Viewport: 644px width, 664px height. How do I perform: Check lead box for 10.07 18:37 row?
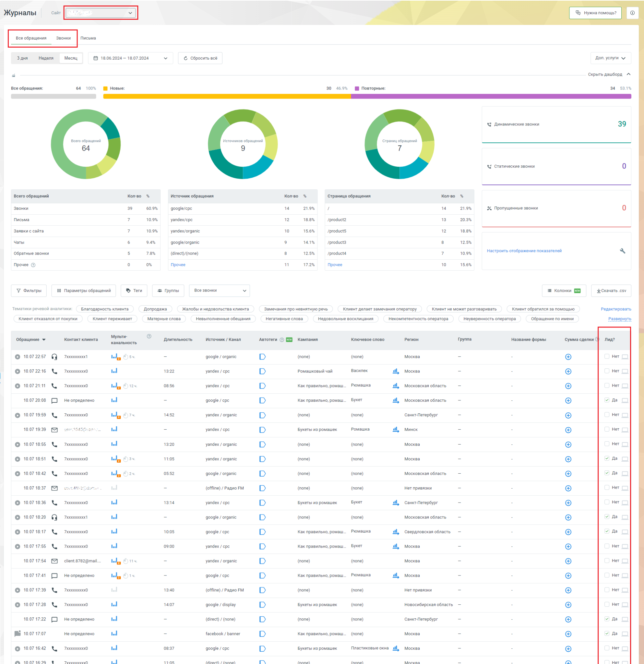[607, 488]
